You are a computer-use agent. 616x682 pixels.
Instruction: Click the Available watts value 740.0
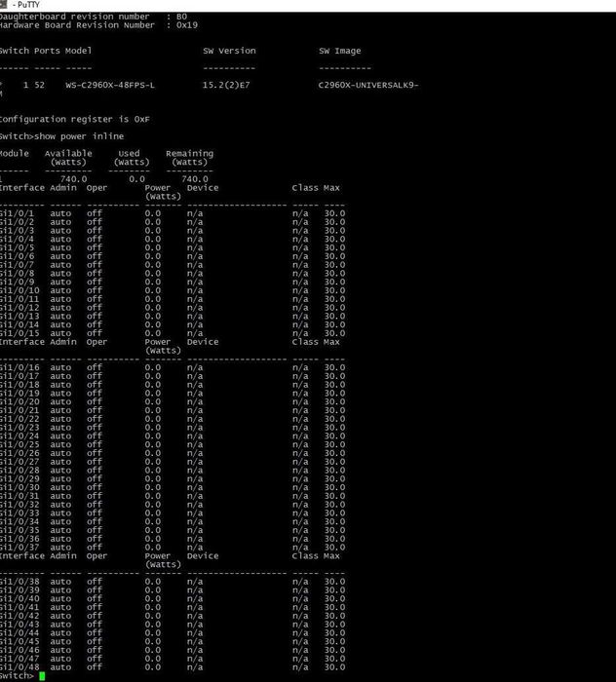coord(73,179)
